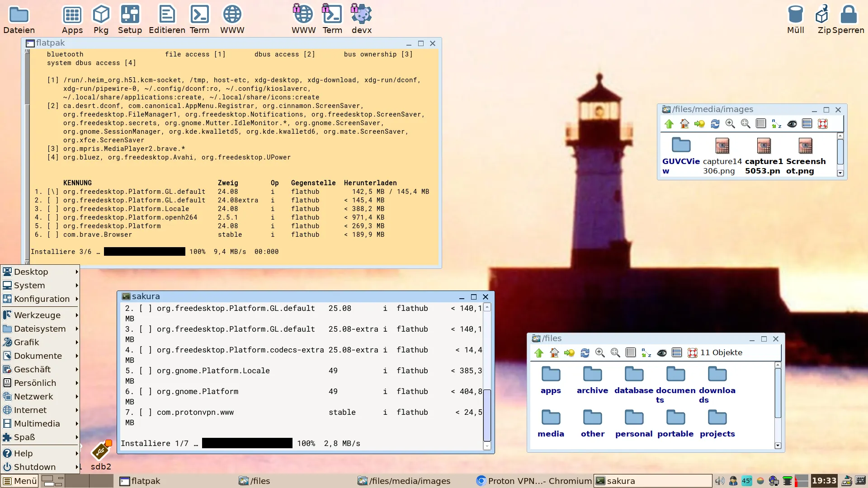Click the volume speaker tray icon
Viewport: 868px width, 488px height.
pyautogui.click(x=719, y=481)
